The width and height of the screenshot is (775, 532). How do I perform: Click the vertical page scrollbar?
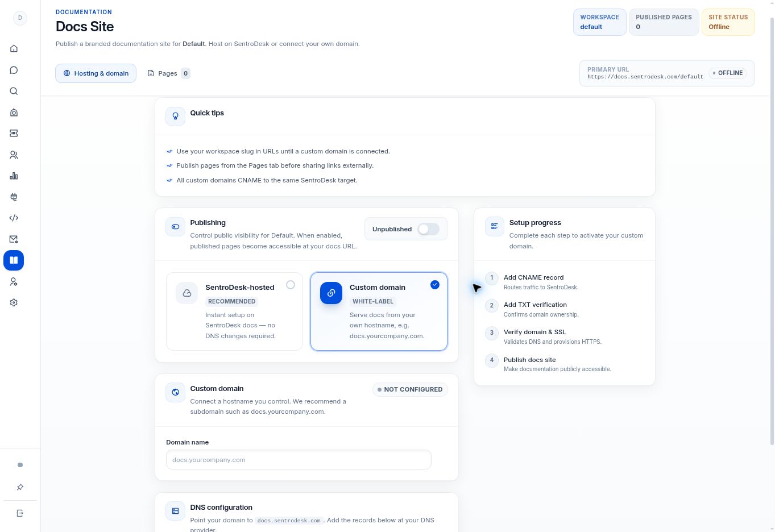[x=772, y=231]
